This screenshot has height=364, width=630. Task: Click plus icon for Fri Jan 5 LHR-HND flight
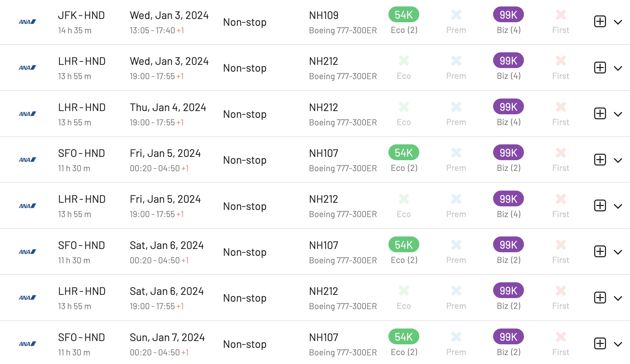[x=600, y=206]
